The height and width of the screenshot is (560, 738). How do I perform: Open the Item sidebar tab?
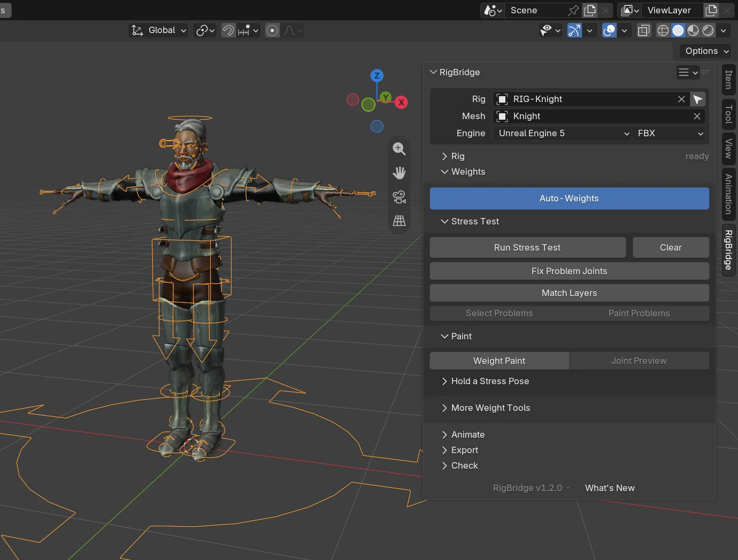click(x=728, y=80)
